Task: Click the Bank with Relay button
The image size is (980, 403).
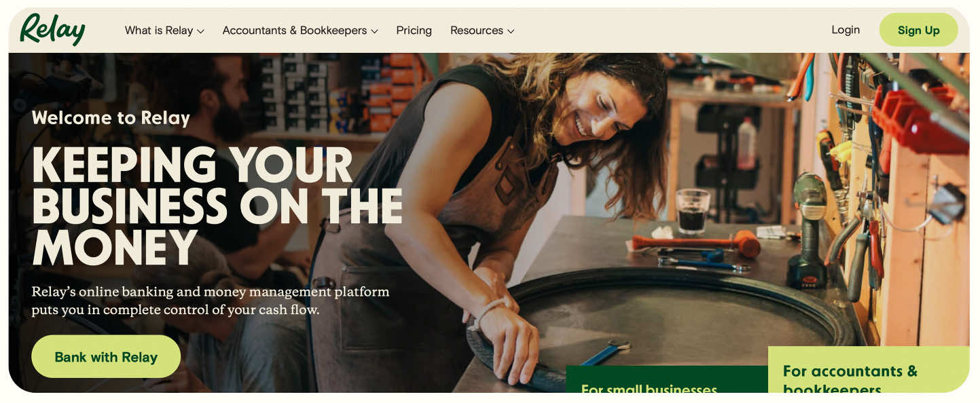Action: click(106, 357)
